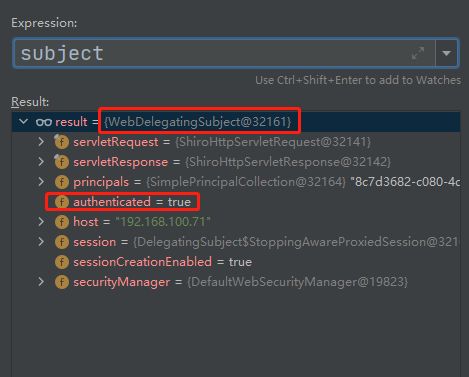Click the field icon beside principals
The image size is (469, 377).
point(62,182)
